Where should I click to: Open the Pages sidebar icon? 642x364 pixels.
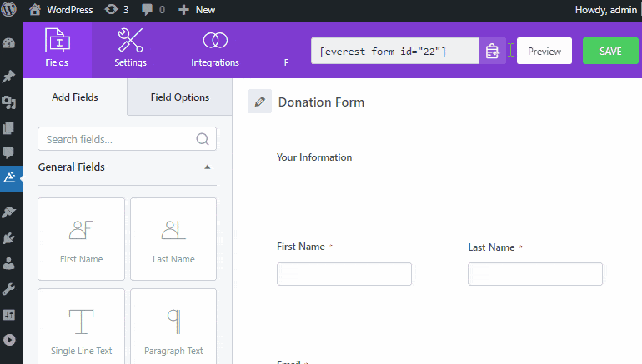click(x=8, y=128)
